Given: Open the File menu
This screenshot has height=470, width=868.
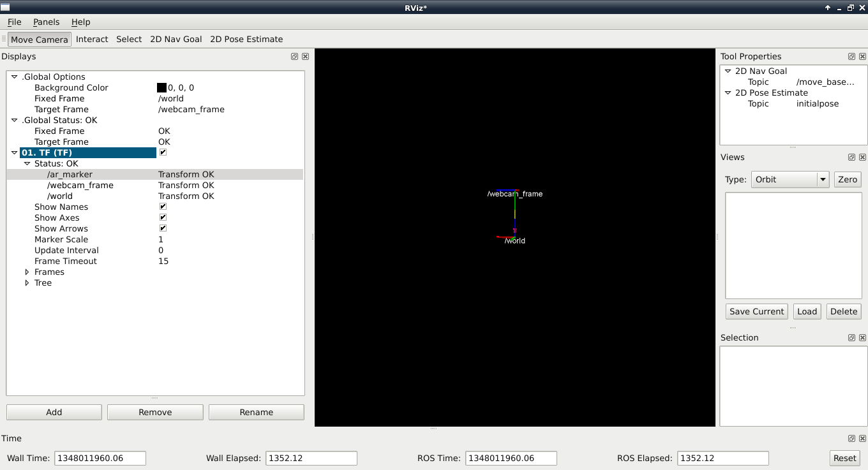Looking at the screenshot, I should (14, 22).
